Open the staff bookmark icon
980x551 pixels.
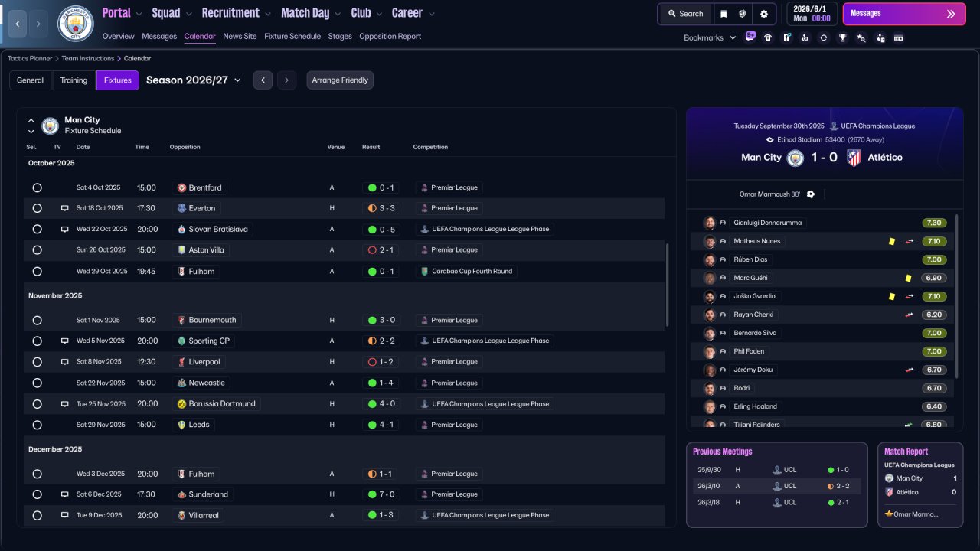tap(880, 37)
